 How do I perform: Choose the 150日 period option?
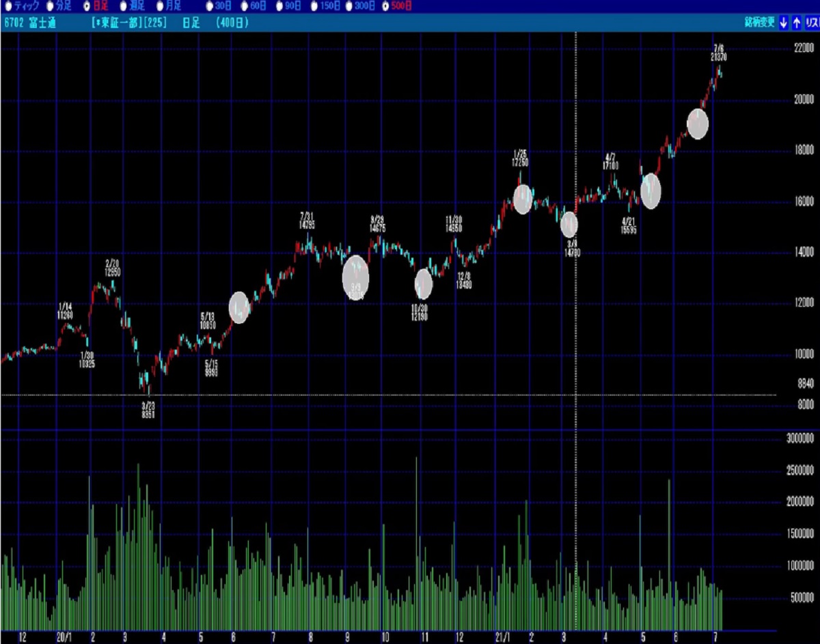[x=315, y=5]
